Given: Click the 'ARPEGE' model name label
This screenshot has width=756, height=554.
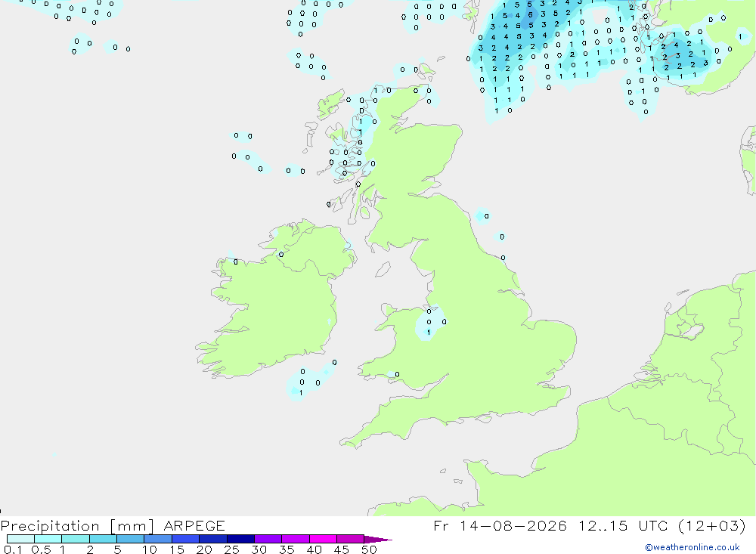Looking at the screenshot, I should pos(194,525).
